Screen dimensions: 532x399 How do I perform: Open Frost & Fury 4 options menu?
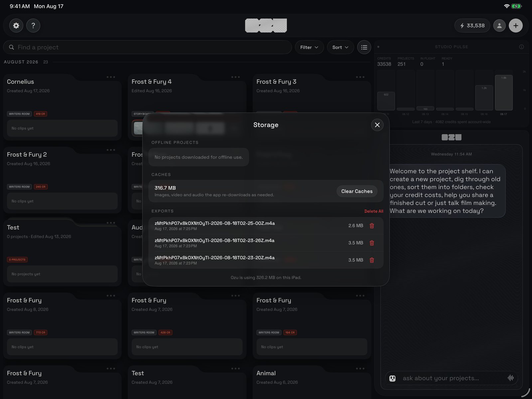tap(235, 77)
